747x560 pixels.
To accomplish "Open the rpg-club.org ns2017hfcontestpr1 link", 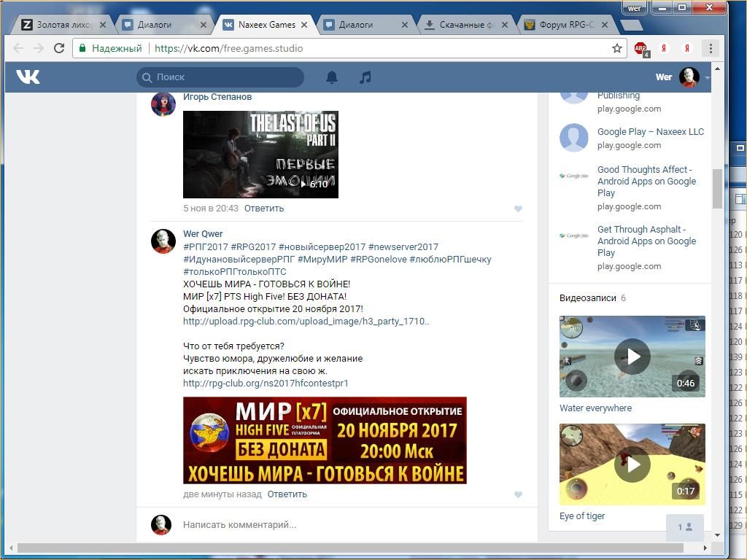I will tap(266, 383).
